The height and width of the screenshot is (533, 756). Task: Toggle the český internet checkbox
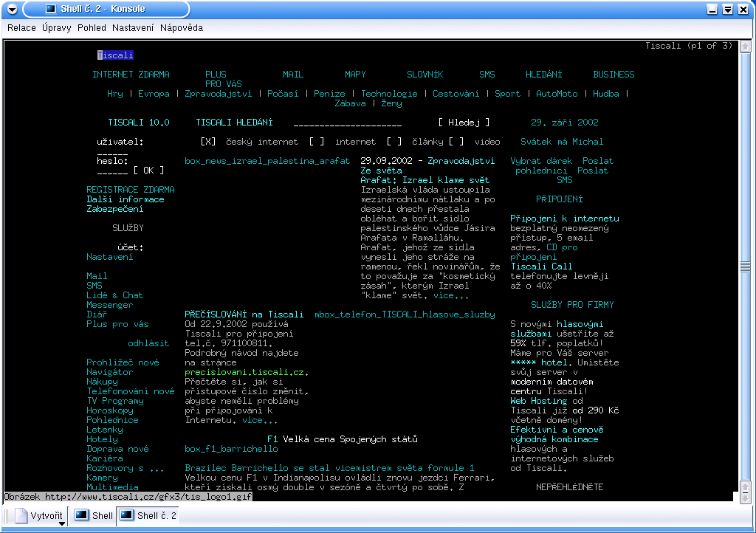pos(208,142)
